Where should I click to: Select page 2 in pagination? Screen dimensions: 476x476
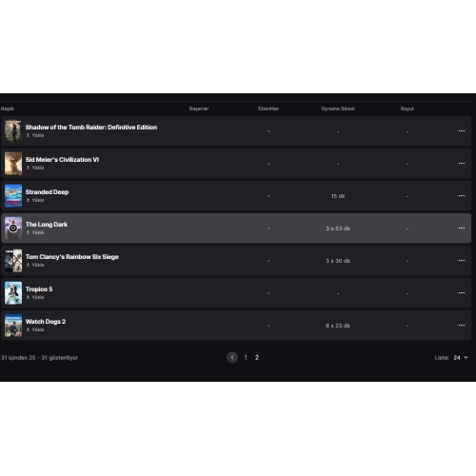point(257,358)
